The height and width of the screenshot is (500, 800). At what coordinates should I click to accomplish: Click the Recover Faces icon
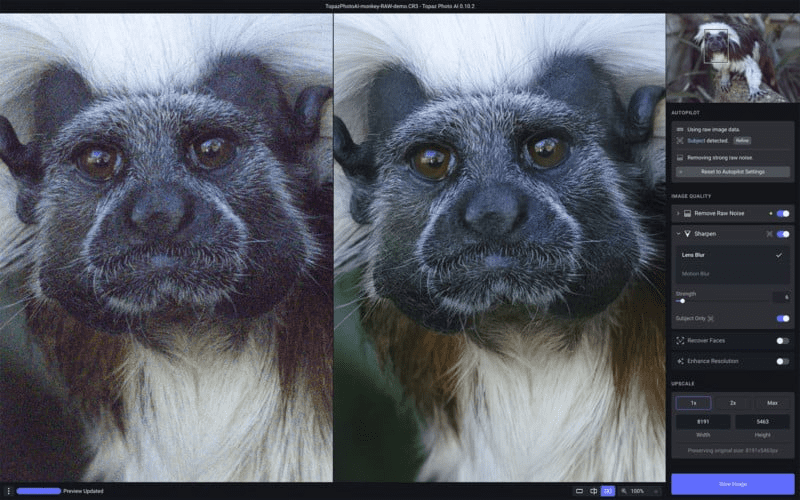point(680,341)
